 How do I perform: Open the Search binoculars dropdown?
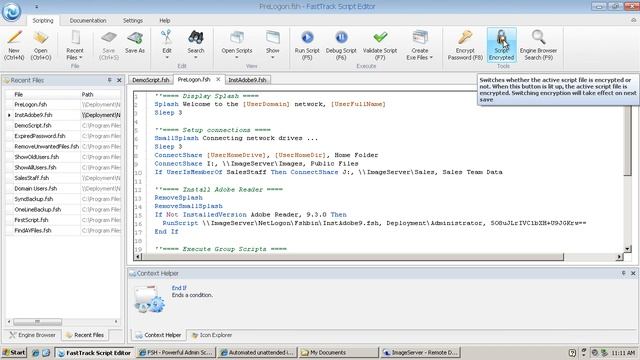point(196,44)
